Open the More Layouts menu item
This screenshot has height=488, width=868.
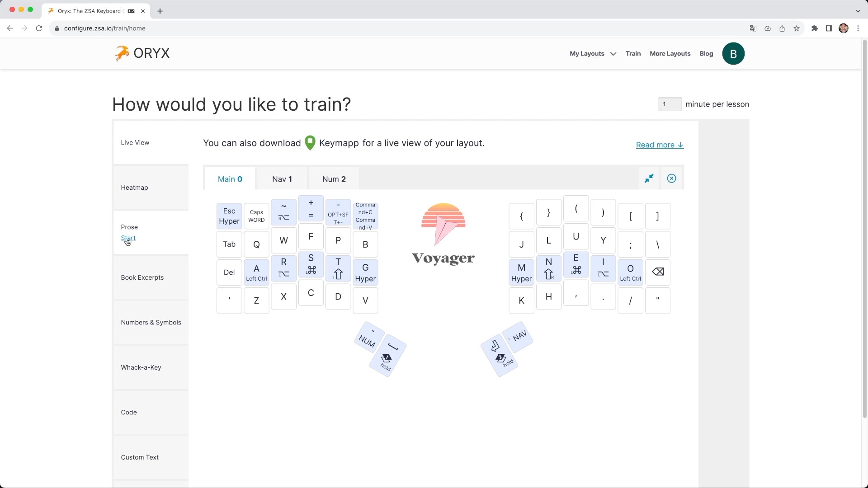click(670, 53)
